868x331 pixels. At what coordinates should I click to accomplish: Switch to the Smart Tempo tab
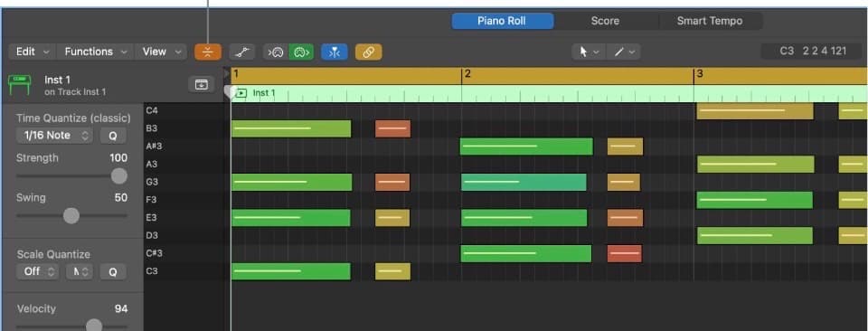[x=710, y=21]
